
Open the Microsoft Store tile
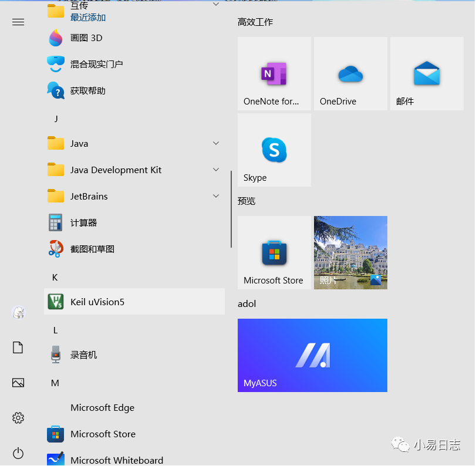(x=275, y=252)
